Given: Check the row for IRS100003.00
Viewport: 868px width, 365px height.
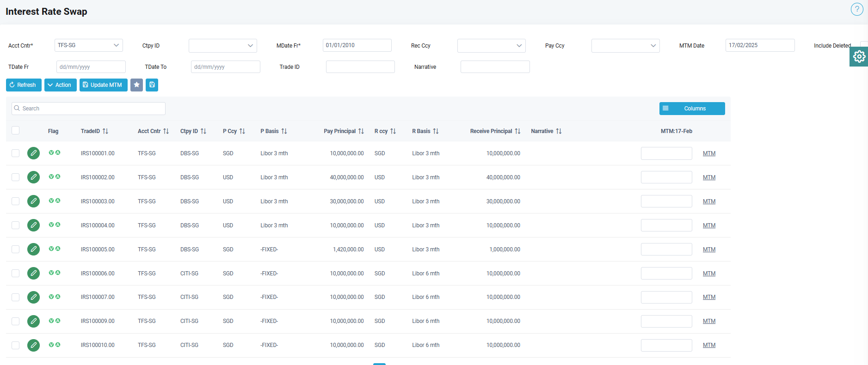Looking at the screenshot, I should pos(16,201).
